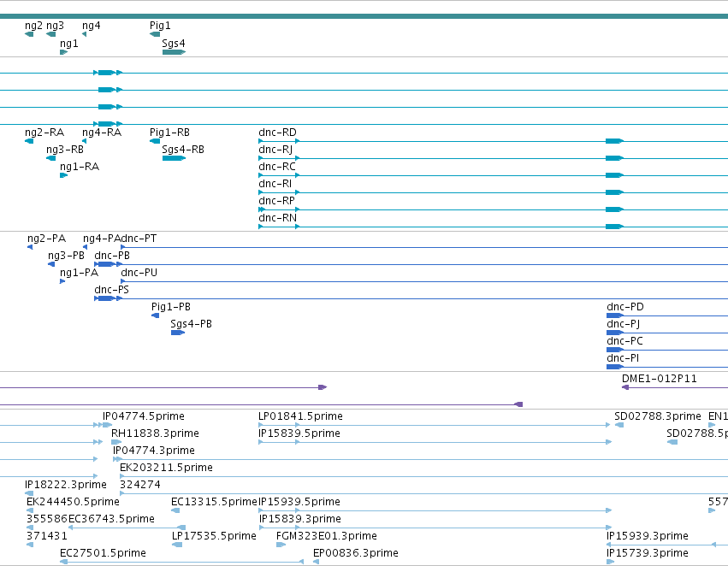Click EST IP15839.3prime

(300, 519)
